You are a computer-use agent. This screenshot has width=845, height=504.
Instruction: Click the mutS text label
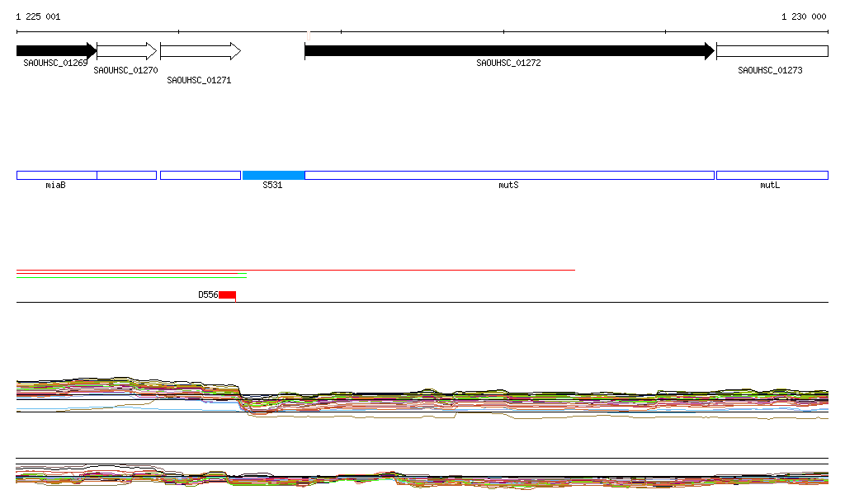[x=508, y=185]
